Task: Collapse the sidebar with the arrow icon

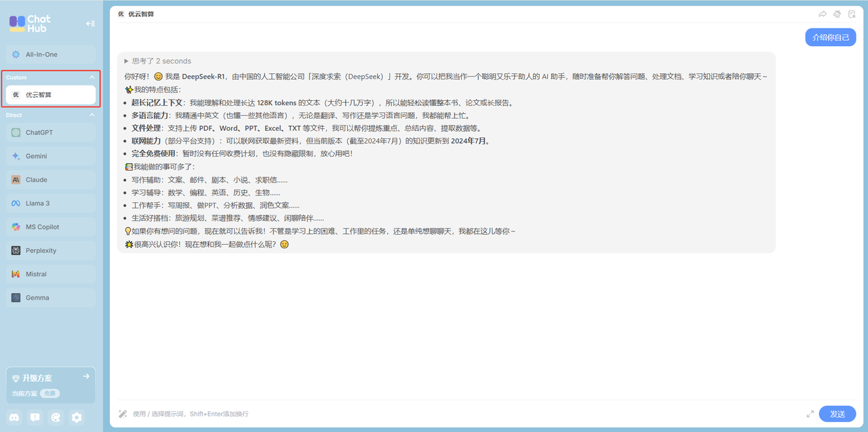Action: (x=90, y=24)
